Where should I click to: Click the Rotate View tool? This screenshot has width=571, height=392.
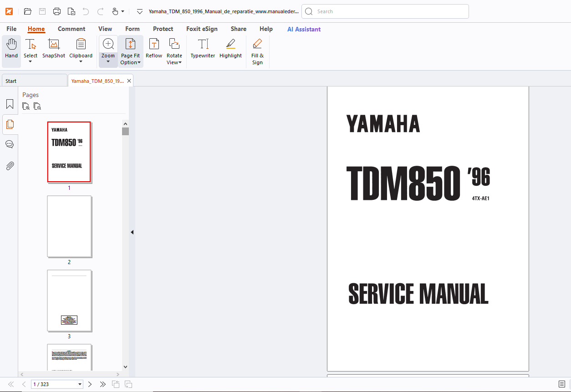174,51
